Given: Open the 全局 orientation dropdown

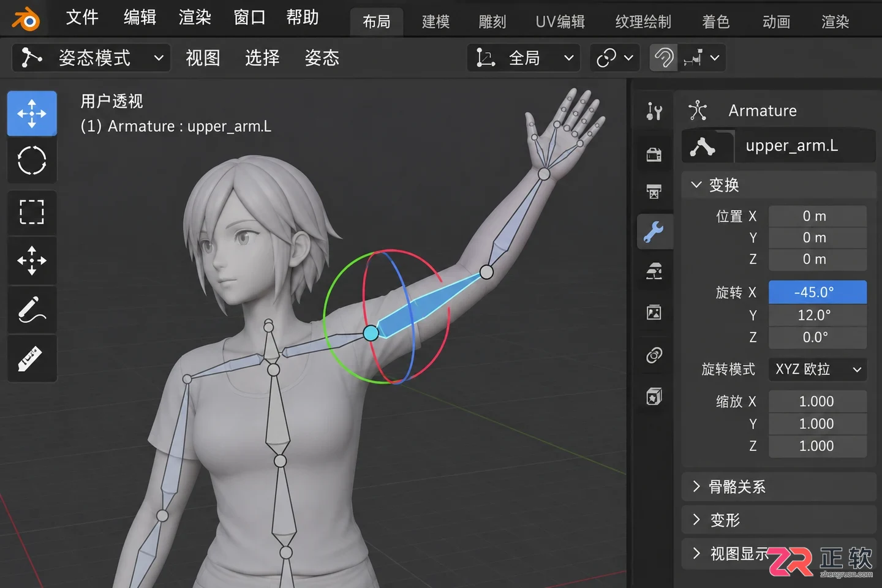Looking at the screenshot, I should (524, 58).
